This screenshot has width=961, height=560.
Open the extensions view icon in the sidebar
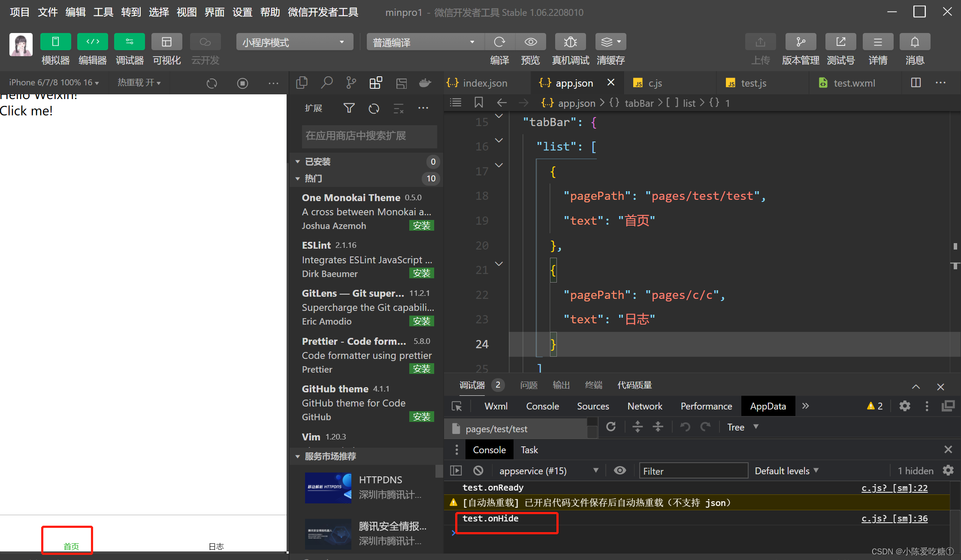tap(376, 83)
